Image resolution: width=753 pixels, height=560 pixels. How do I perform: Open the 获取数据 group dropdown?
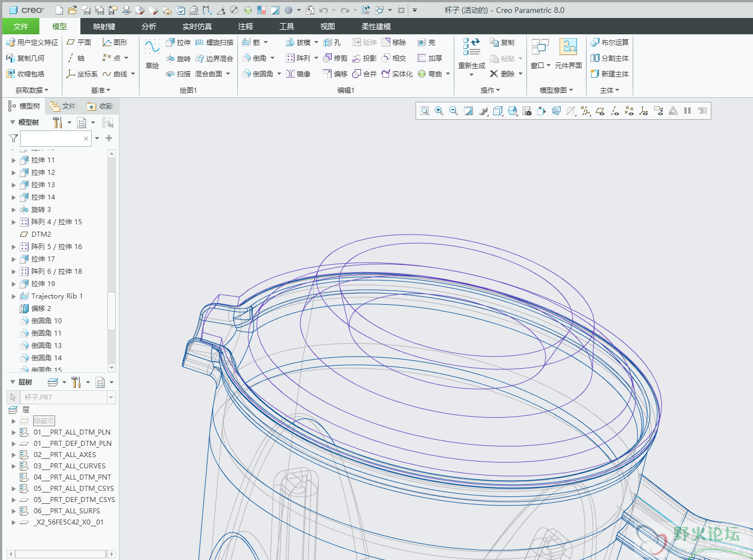coord(32,90)
